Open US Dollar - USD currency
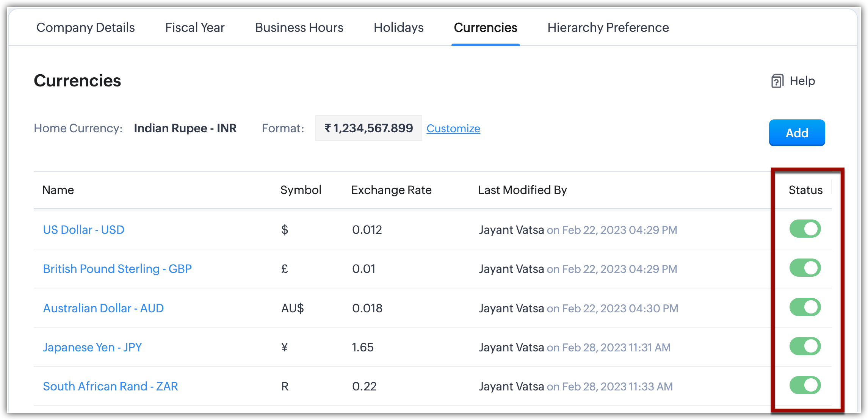This screenshot has width=868, height=420. [x=84, y=230]
